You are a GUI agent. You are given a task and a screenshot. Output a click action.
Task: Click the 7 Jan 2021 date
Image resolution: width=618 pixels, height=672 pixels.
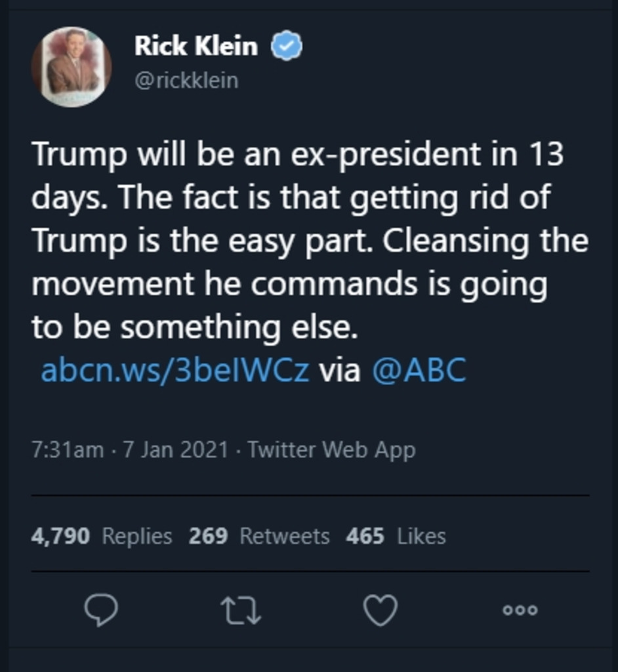(175, 450)
